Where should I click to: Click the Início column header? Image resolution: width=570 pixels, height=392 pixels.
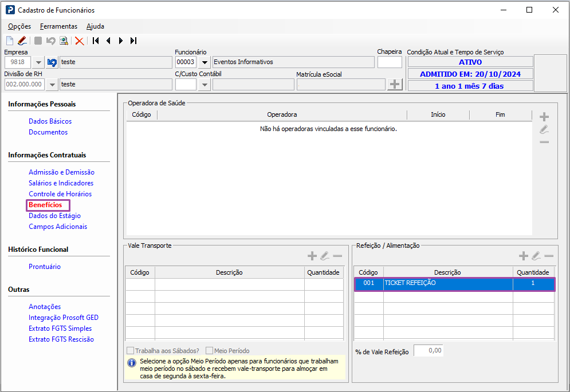438,115
